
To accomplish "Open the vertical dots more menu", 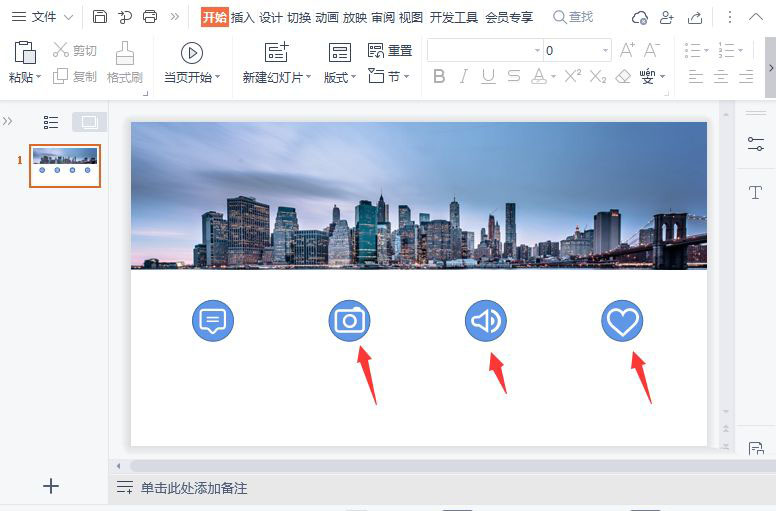I will click(x=729, y=17).
